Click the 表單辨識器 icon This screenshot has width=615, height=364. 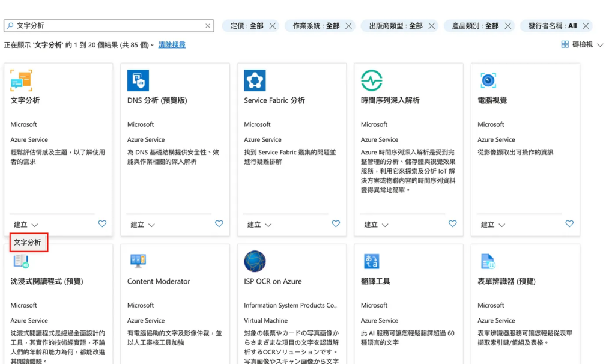[488, 261]
